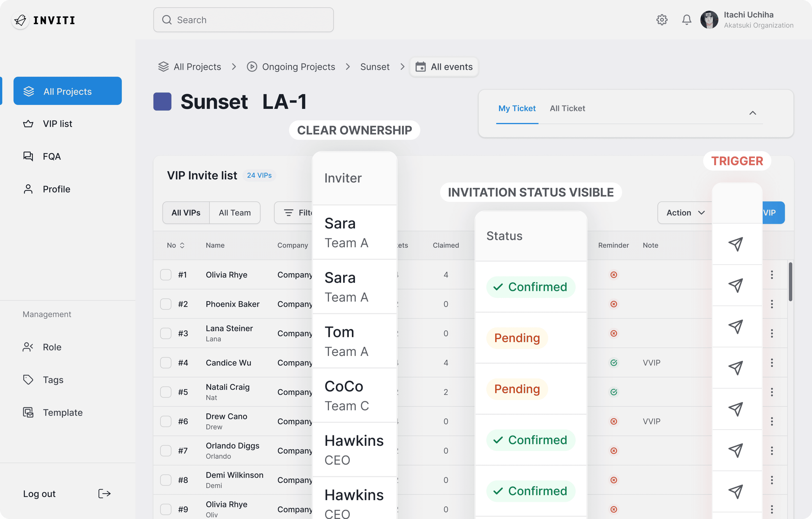812x519 pixels.
Task: Sort by the No column arrows
Action: coord(182,246)
